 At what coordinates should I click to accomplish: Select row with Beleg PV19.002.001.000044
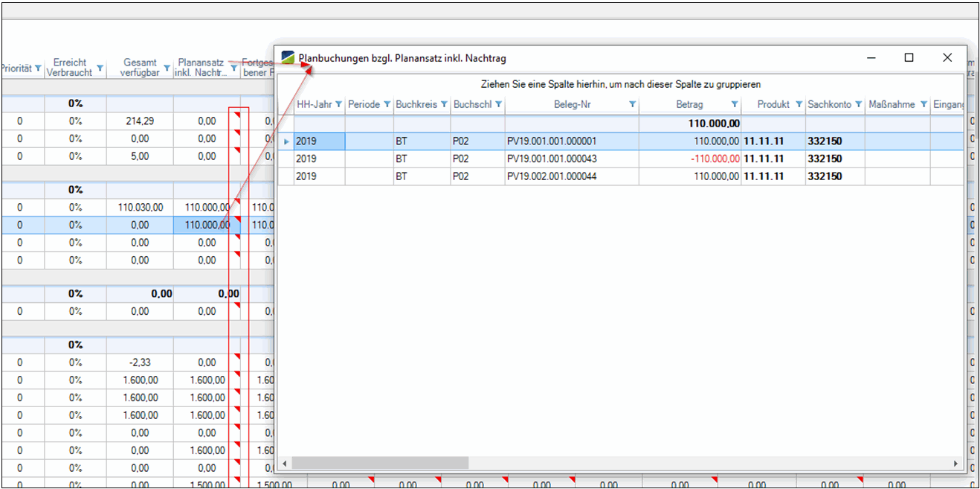pyautogui.click(x=551, y=176)
